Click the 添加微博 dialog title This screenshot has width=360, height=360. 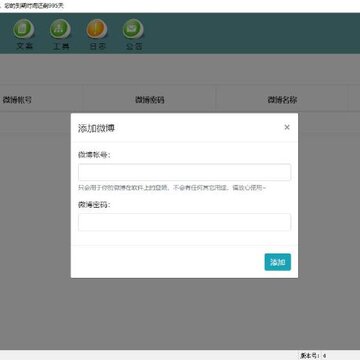[x=97, y=128]
